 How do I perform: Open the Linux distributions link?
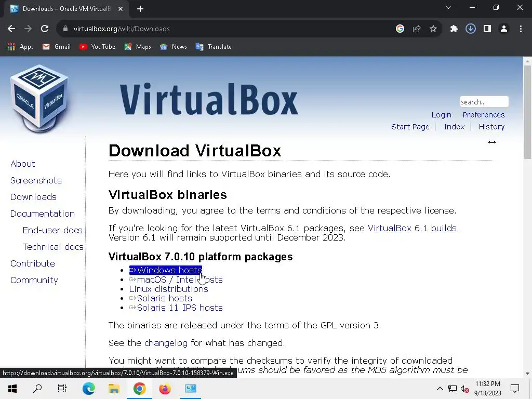coord(169,289)
